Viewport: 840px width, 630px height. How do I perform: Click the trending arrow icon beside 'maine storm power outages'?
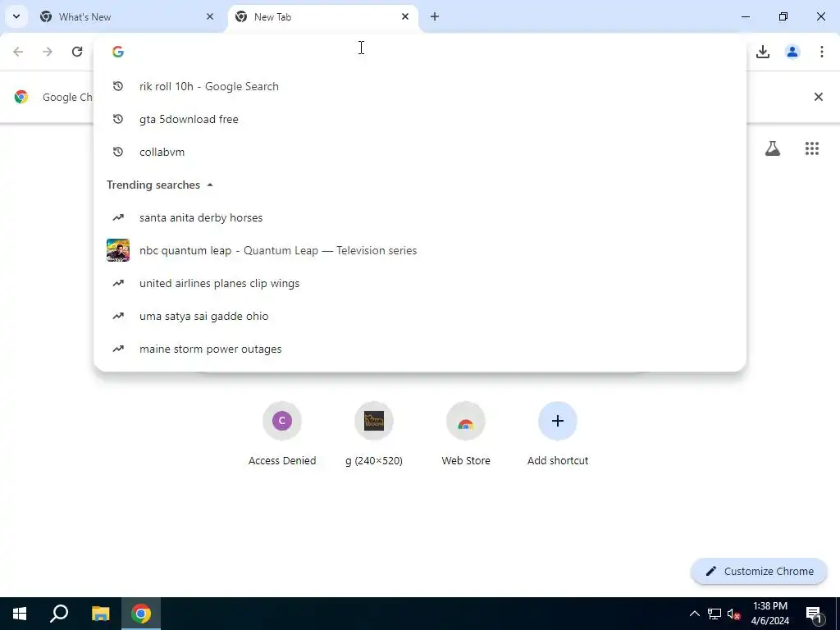click(x=118, y=349)
